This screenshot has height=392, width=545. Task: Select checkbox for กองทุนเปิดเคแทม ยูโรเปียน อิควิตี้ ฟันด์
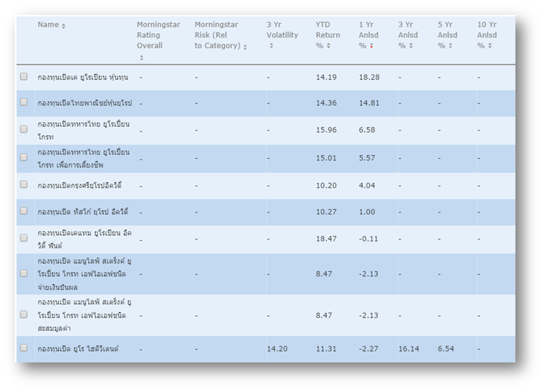point(24,238)
